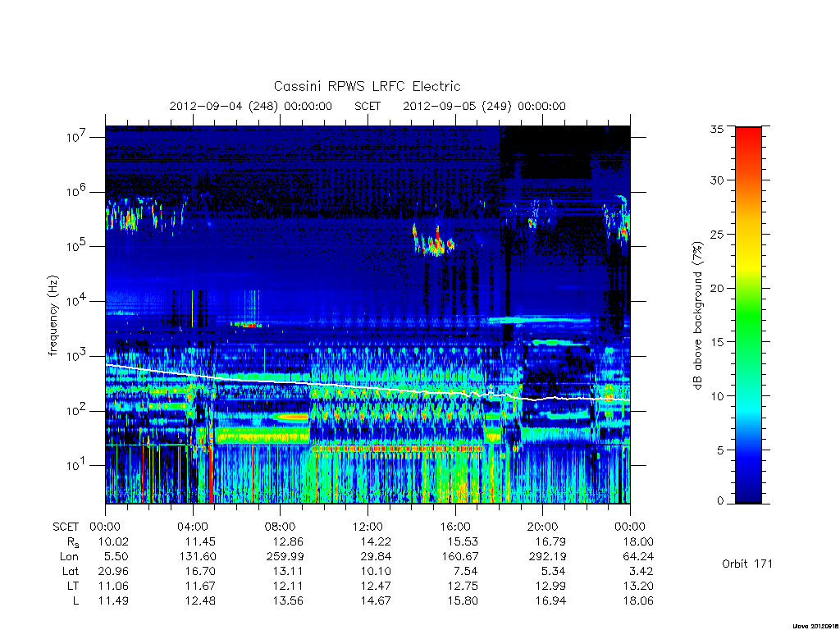Click the time tick label '12:00'
Image resolution: width=840 pixels, height=630 pixels.
click(367, 527)
